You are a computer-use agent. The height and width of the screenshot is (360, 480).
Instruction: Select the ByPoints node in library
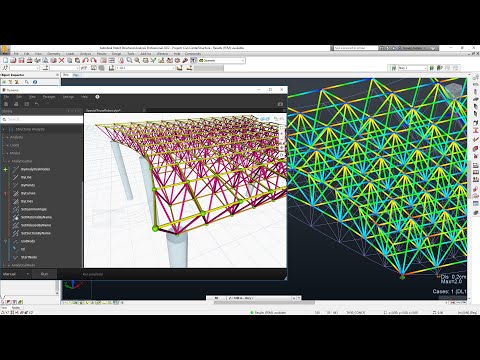pos(28,185)
